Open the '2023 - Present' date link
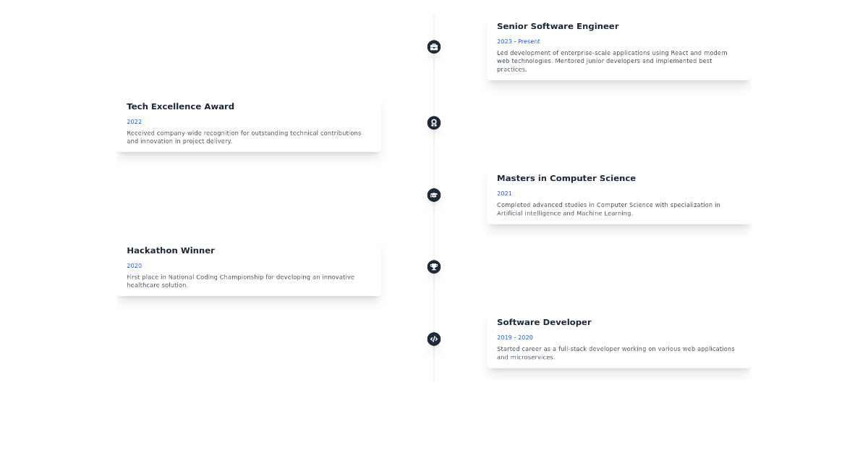The height and width of the screenshot is (456, 868). click(x=519, y=41)
